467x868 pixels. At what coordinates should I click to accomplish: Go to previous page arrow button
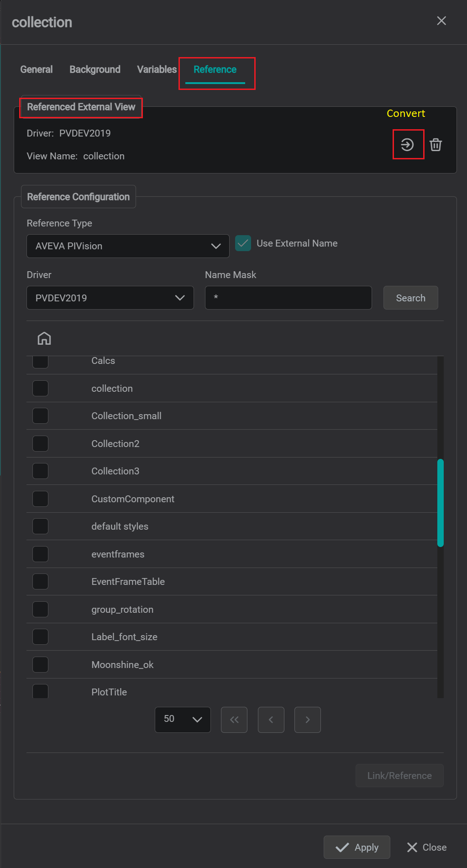pos(271,720)
